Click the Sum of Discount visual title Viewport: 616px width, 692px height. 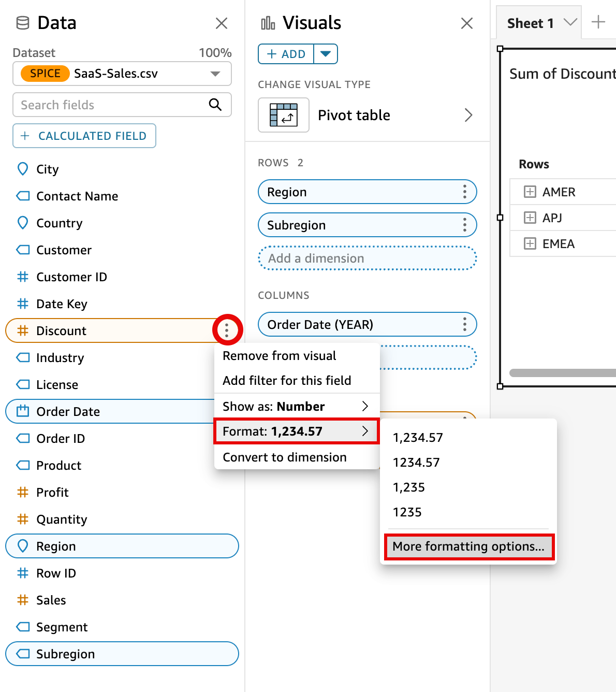pyautogui.click(x=563, y=74)
